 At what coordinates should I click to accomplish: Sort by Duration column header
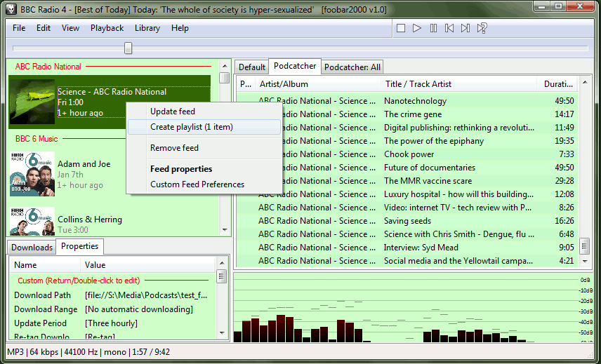[x=558, y=84]
